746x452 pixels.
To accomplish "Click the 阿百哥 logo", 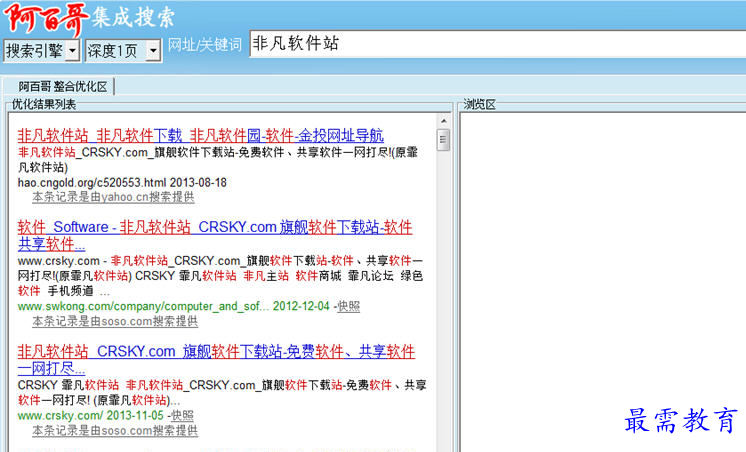I will (x=46, y=18).
